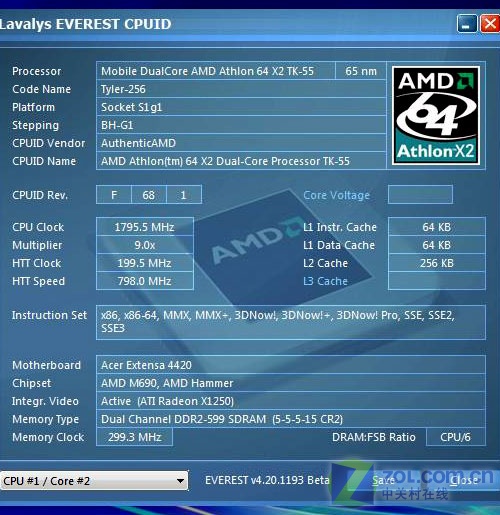Select stepping value BH-G1
Image resolution: width=500 pixels, height=515 pixels.
coord(241,125)
